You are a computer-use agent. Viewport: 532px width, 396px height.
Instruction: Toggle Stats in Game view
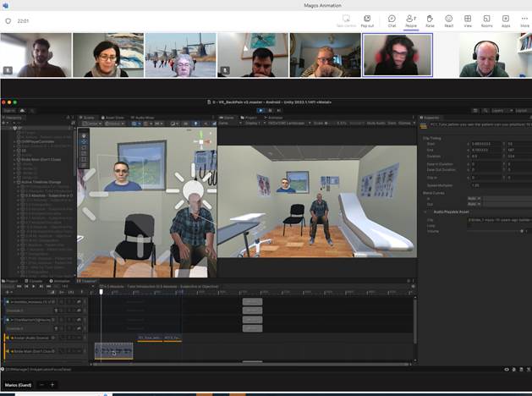click(392, 124)
